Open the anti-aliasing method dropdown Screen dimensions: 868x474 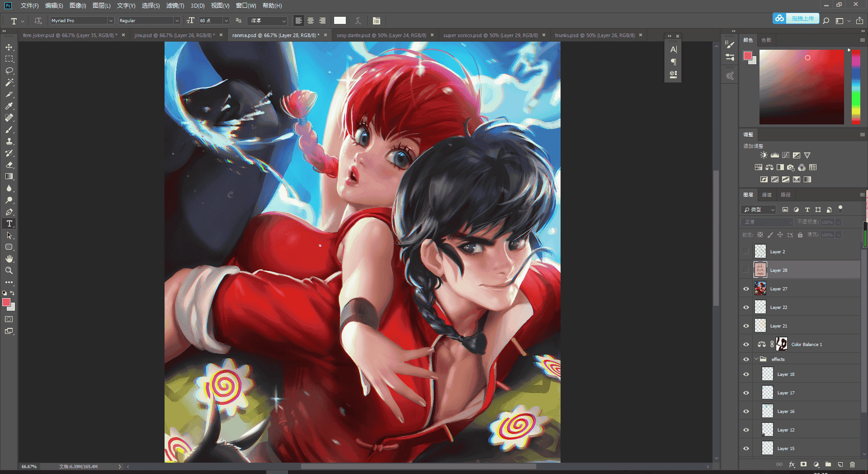(x=268, y=21)
